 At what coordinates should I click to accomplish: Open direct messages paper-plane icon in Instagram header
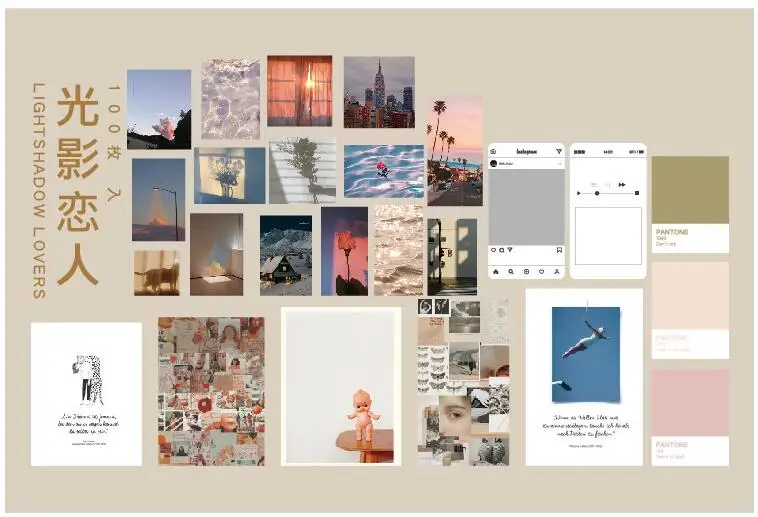tap(559, 151)
